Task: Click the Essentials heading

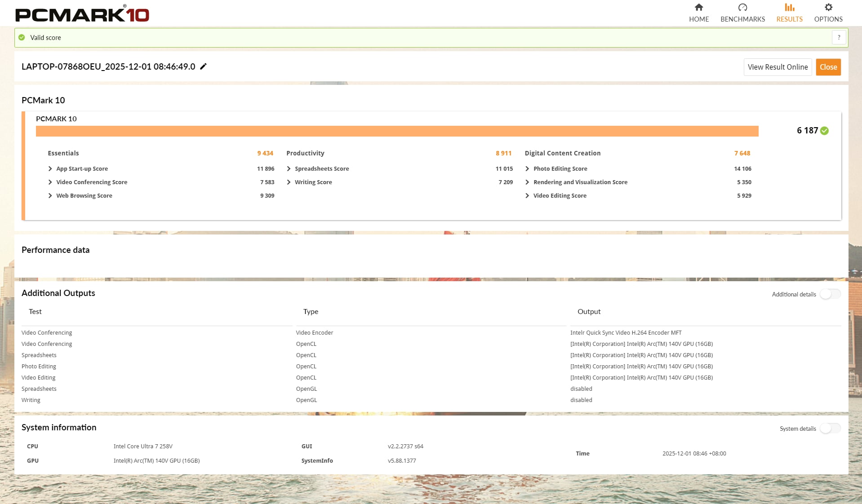Action: click(63, 153)
